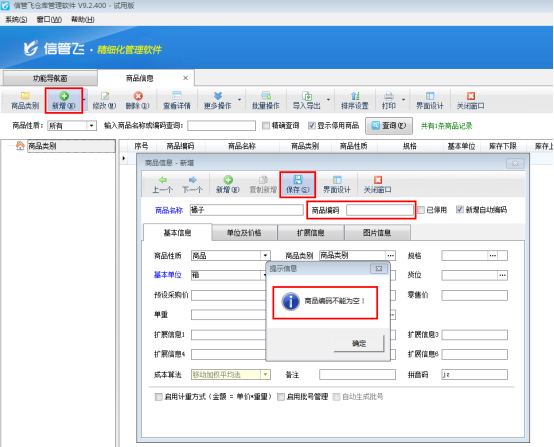The width and height of the screenshot is (554, 447).
Task: Expand the 成本算法 combo box
Action: pyautogui.click(x=266, y=375)
